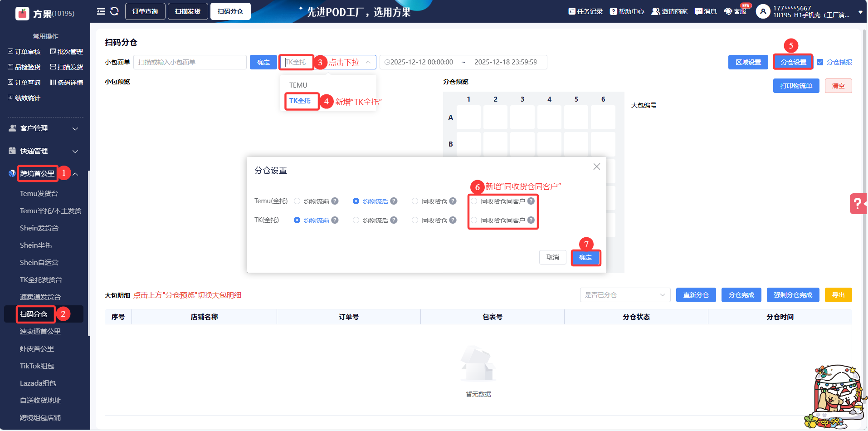Open 任务记录 in the top bar
The image size is (868, 431).
(x=585, y=11)
